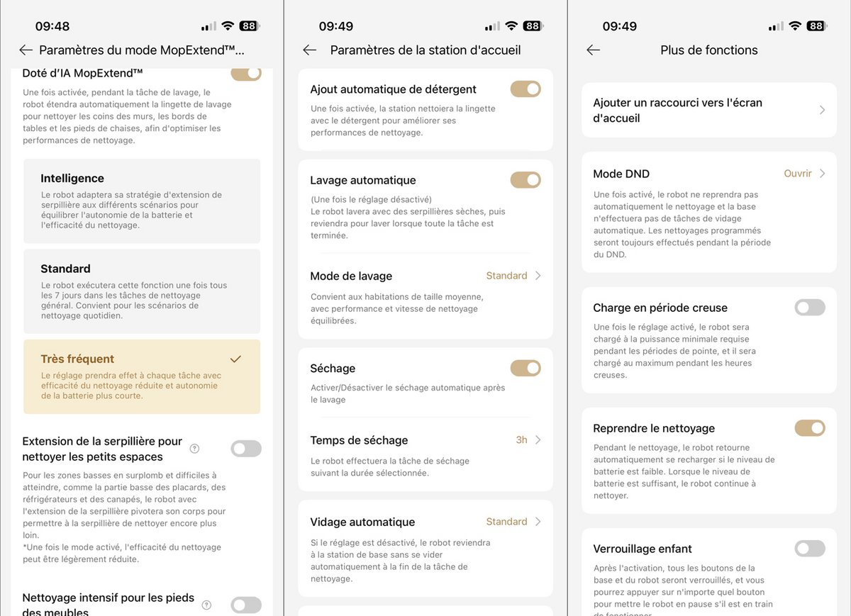Tap the Très fréquent checkmark icon
Image resolution: width=851 pixels, height=616 pixels.
point(236,359)
